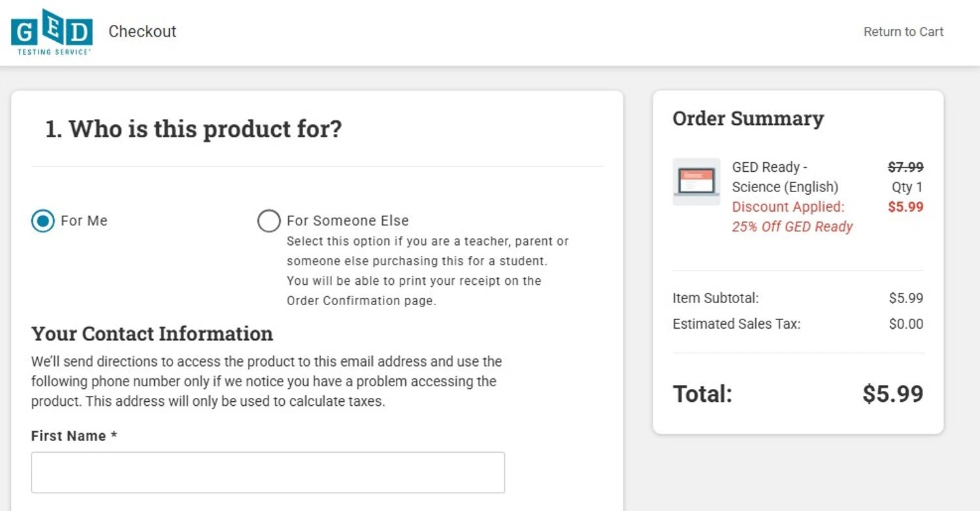
Task: Click the red $5.99 discounted price
Action: click(x=905, y=207)
